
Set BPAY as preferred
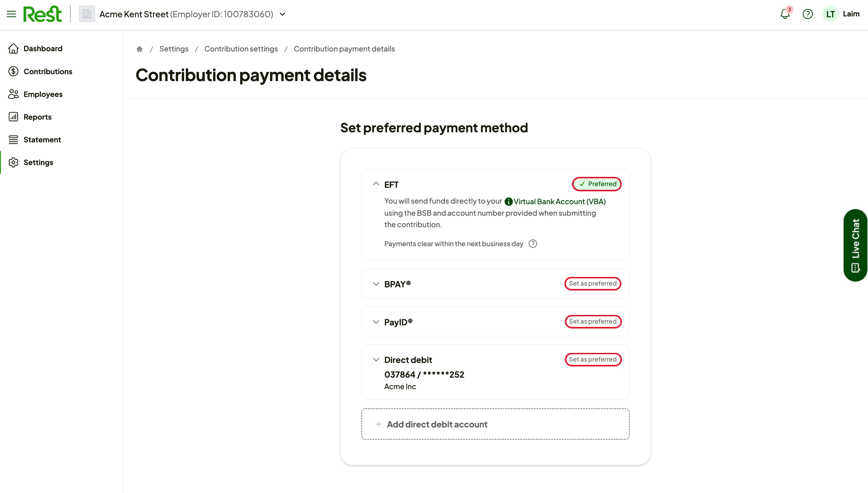[593, 283]
